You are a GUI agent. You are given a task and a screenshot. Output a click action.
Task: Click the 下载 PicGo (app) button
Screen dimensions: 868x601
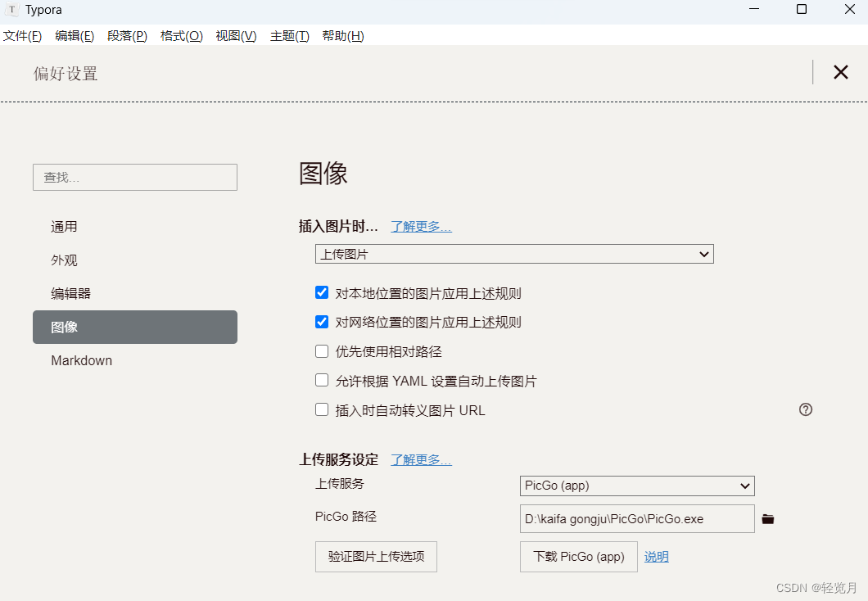point(579,557)
